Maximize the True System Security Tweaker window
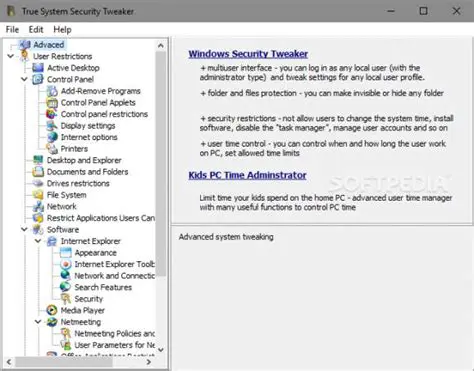Viewport: 474px width, 371px height. point(423,11)
